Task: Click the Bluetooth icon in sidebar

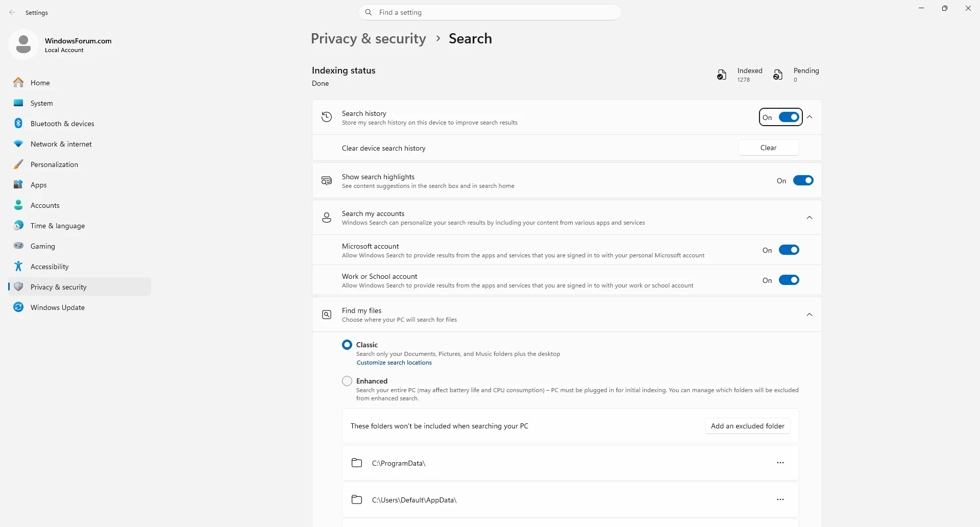Action: pyautogui.click(x=18, y=123)
